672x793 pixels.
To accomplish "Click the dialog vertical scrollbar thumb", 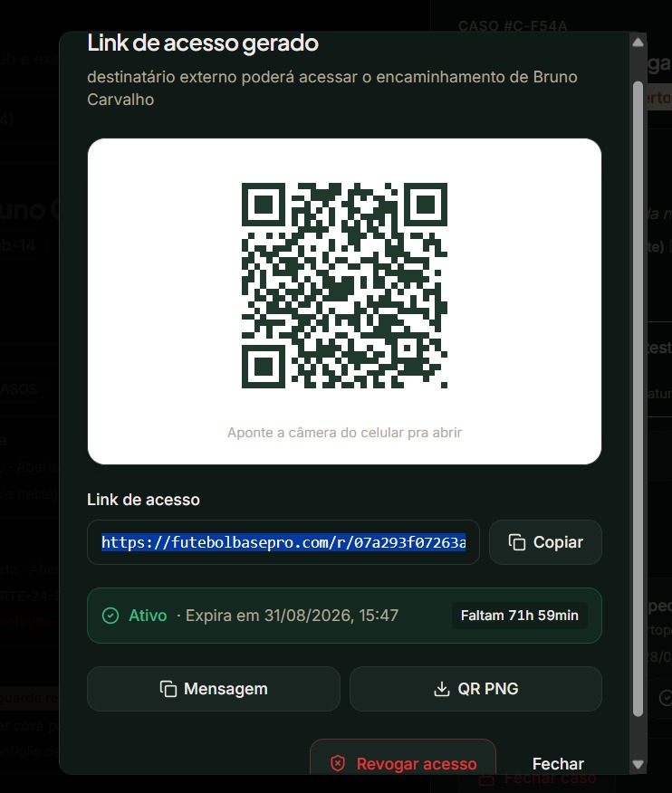I will pyautogui.click(x=638, y=398).
